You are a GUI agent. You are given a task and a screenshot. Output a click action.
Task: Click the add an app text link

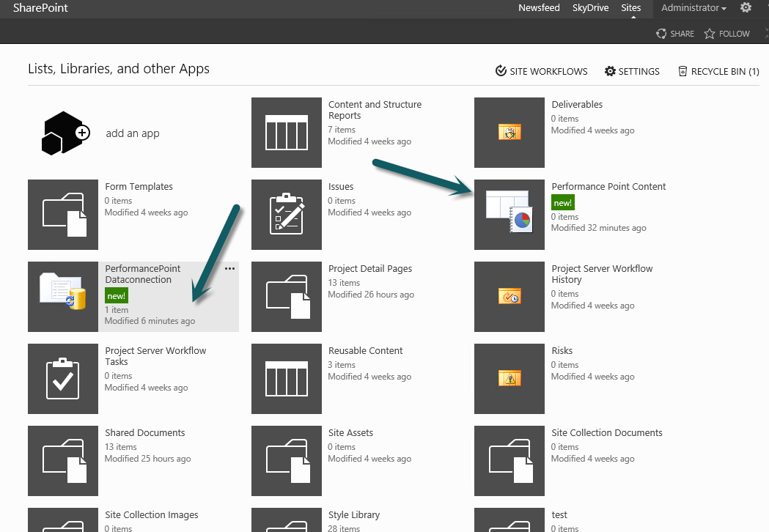tap(133, 133)
